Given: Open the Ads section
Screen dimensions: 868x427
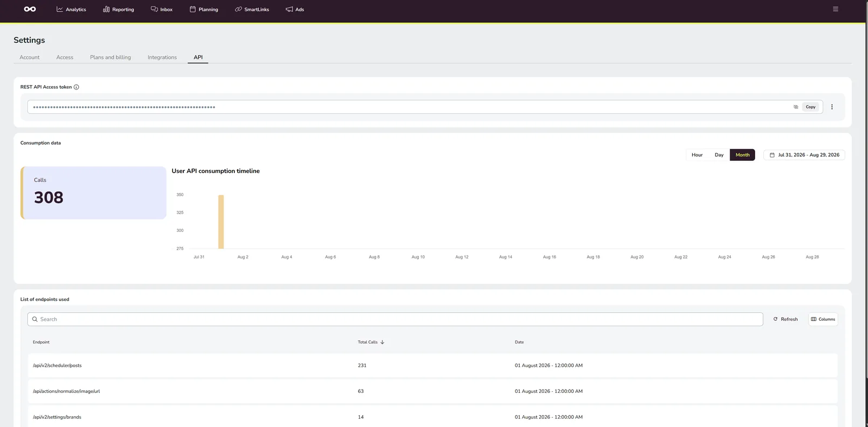Looking at the screenshot, I should (295, 9).
